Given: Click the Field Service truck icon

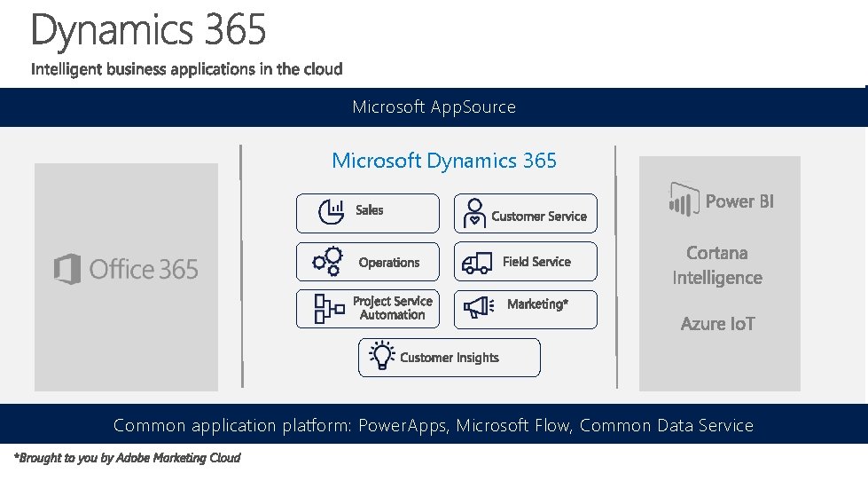Looking at the screenshot, I should [477, 263].
